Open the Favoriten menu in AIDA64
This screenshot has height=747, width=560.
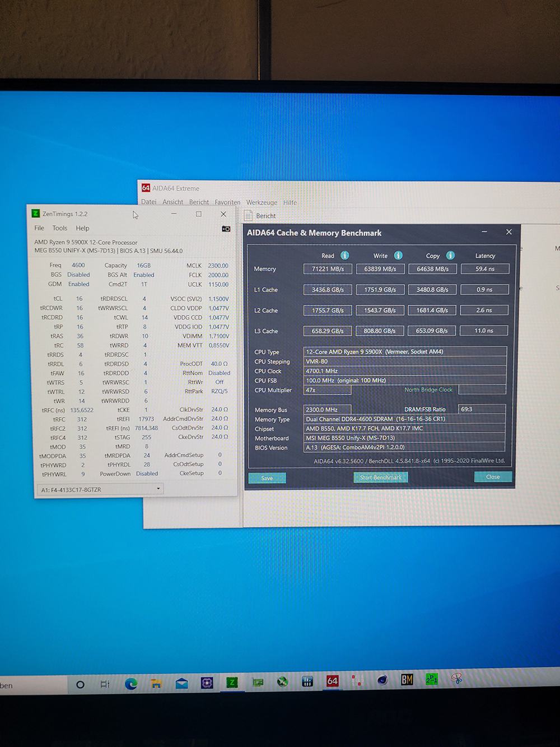(x=227, y=202)
